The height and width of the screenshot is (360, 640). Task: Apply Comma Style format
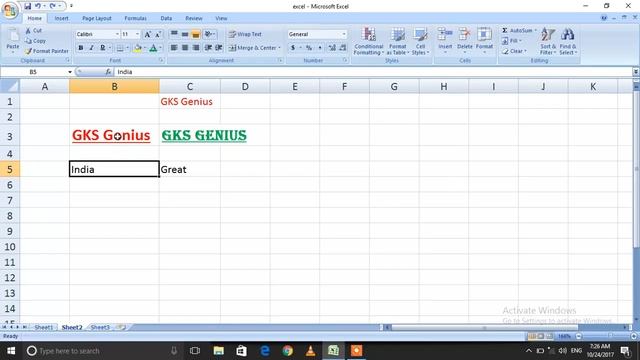pyautogui.click(x=320, y=48)
